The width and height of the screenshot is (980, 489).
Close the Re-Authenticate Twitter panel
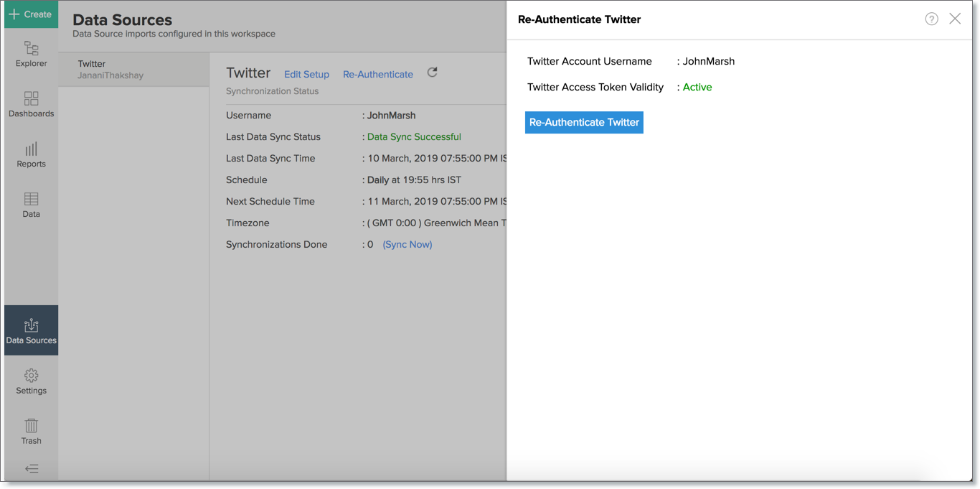pos(955,19)
